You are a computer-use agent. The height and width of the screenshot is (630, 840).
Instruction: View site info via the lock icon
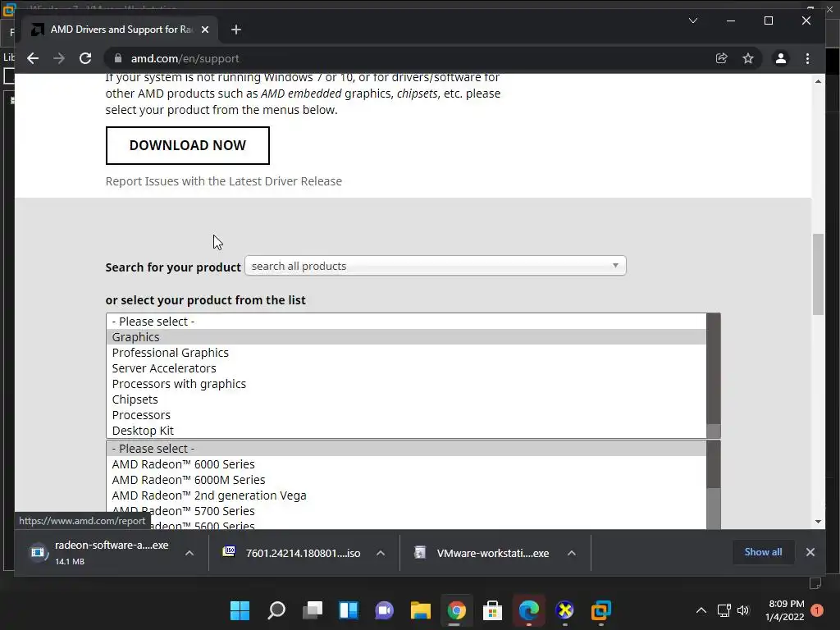[x=118, y=58]
